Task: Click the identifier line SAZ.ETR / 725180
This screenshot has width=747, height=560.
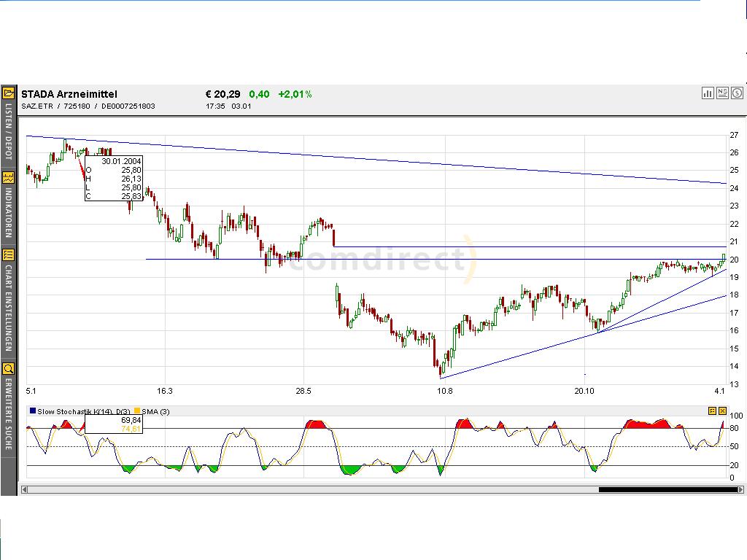Action: [88, 106]
